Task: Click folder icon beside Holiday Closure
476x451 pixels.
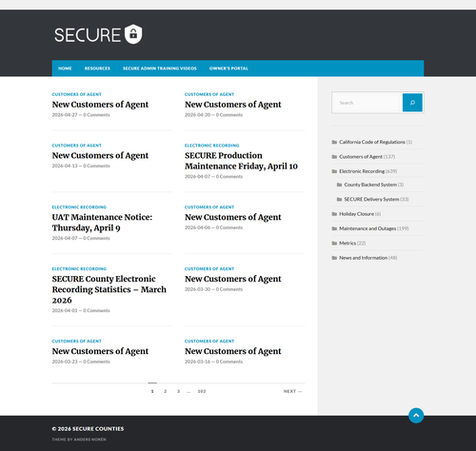Action: pyautogui.click(x=334, y=214)
